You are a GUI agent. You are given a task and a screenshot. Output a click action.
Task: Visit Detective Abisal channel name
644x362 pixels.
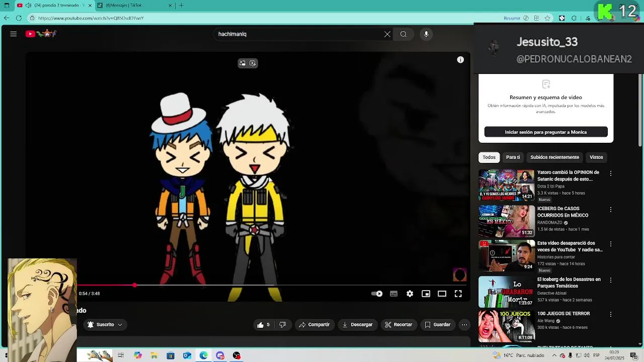point(552,293)
